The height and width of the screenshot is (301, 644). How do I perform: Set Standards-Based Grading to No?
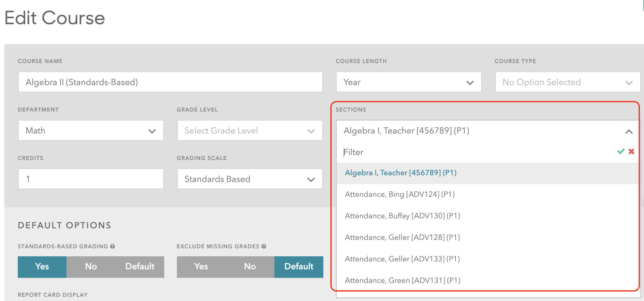tap(91, 267)
